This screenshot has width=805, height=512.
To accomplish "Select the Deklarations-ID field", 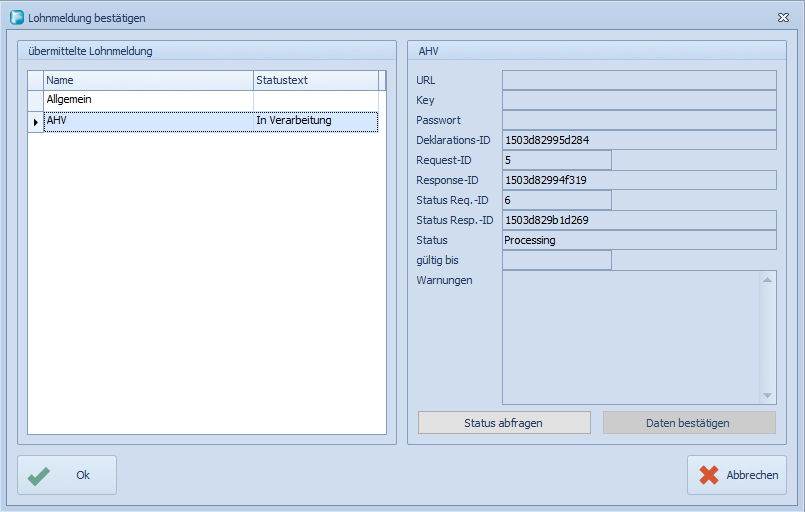I will (638, 140).
